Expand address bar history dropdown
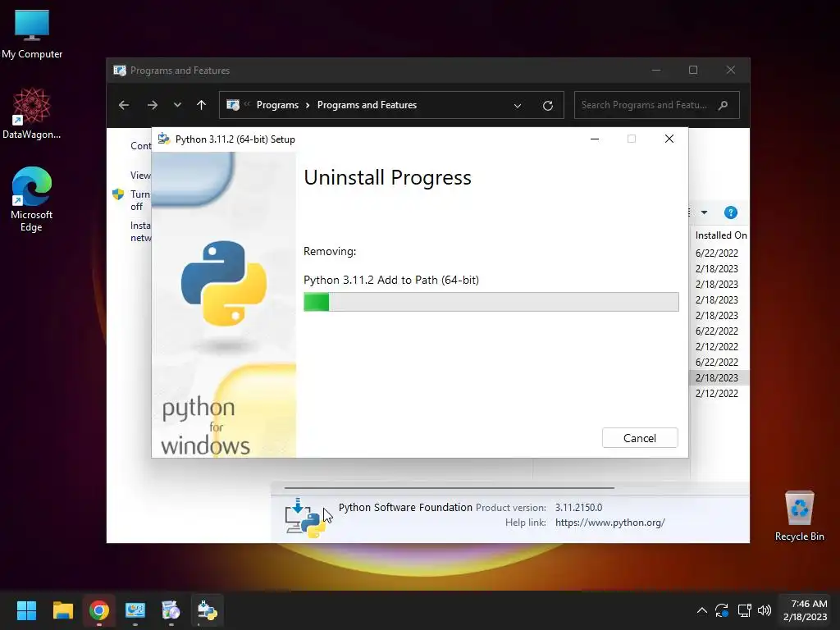This screenshot has height=630, width=840. [518, 106]
